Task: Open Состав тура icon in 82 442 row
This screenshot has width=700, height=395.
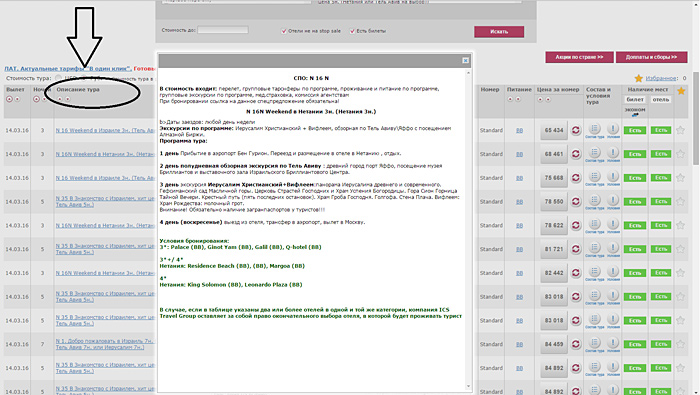Action: [x=594, y=271]
